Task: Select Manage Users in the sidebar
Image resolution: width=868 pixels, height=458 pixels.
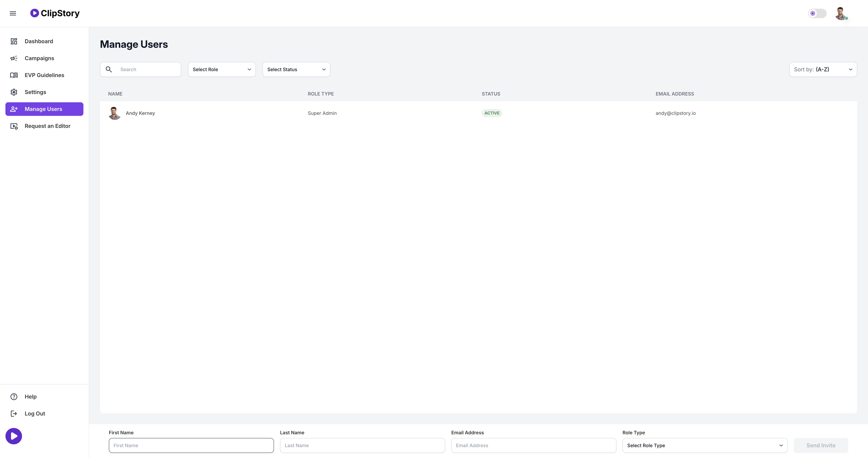Action: point(44,109)
